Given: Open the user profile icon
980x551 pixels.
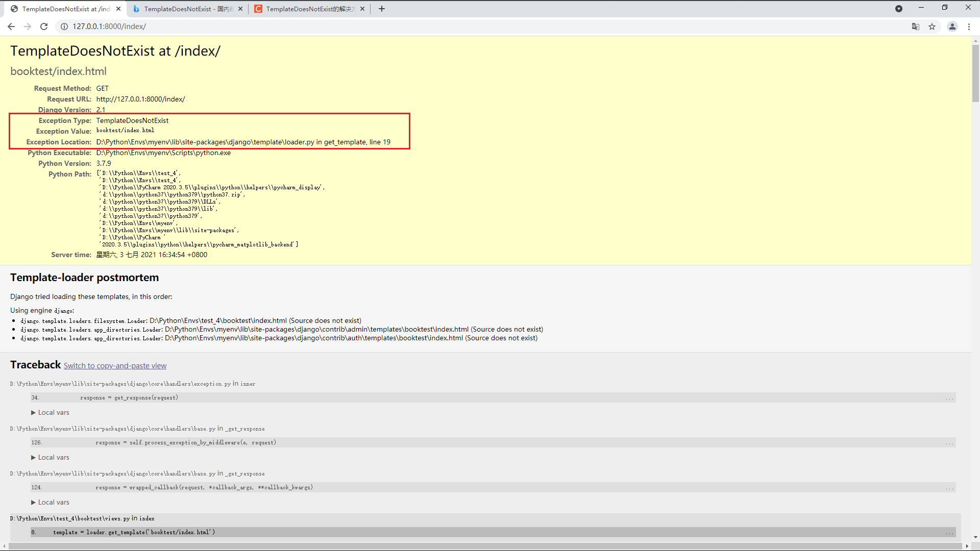Looking at the screenshot, I should coord(952,27).
